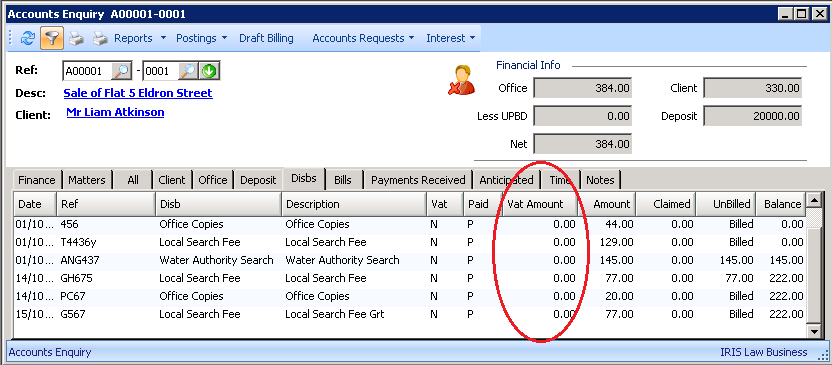
Task: Click the table scrollbar up arrow
Action: [x=813, y=201]
